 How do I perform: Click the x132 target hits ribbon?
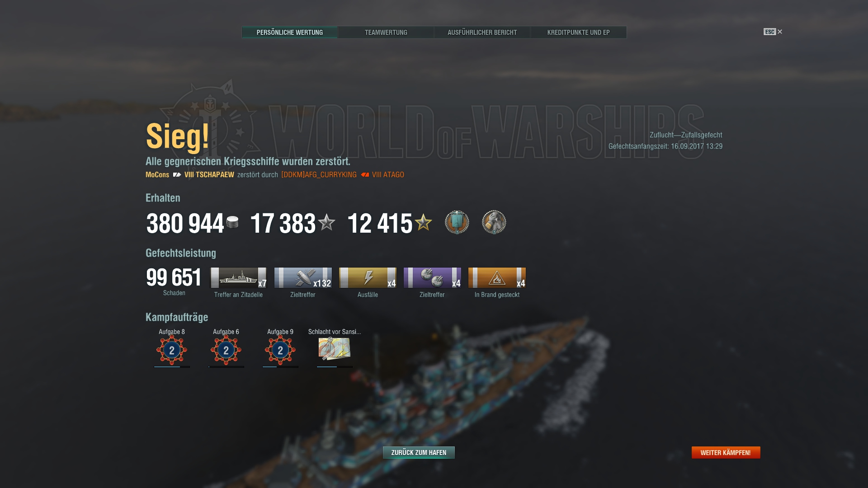[x=303, y=277]
